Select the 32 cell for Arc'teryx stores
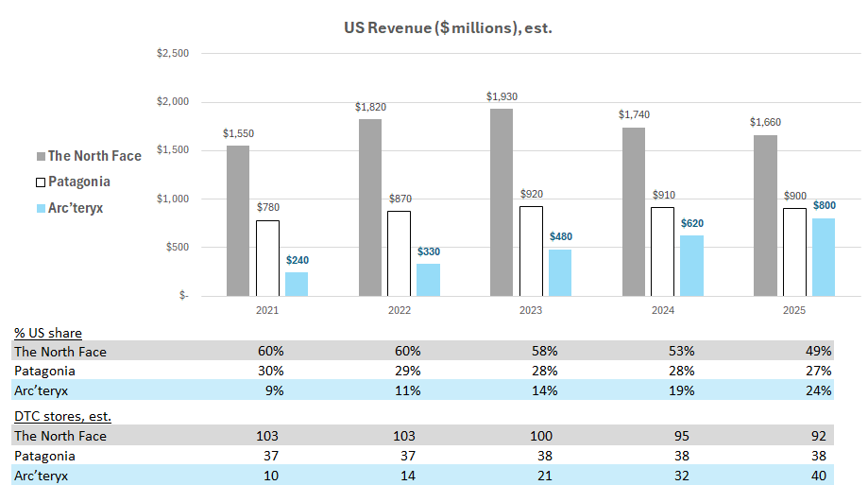Image resolution: width=868 pixels, height=485 pixels. coord(682,476)
